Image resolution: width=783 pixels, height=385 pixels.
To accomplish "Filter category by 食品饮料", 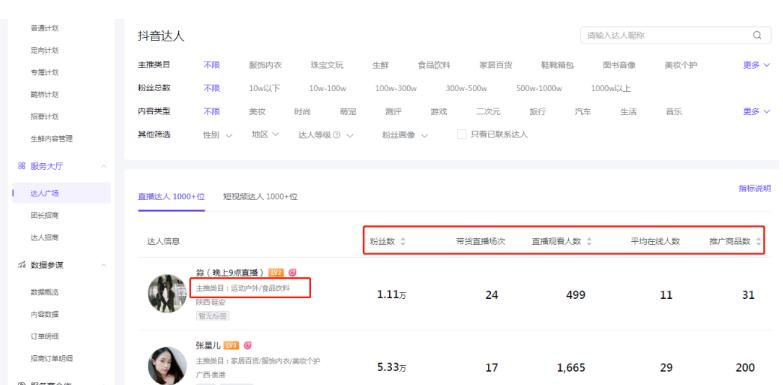I will point(434,65).
